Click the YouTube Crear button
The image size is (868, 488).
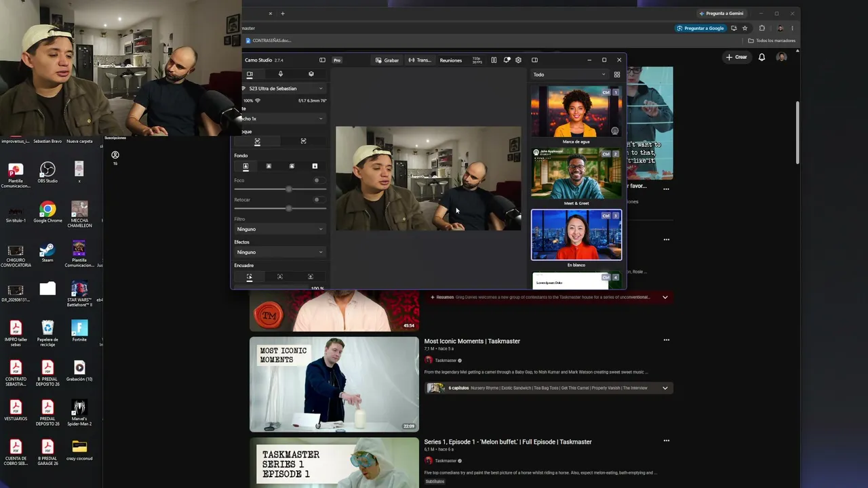pos(736,58)
